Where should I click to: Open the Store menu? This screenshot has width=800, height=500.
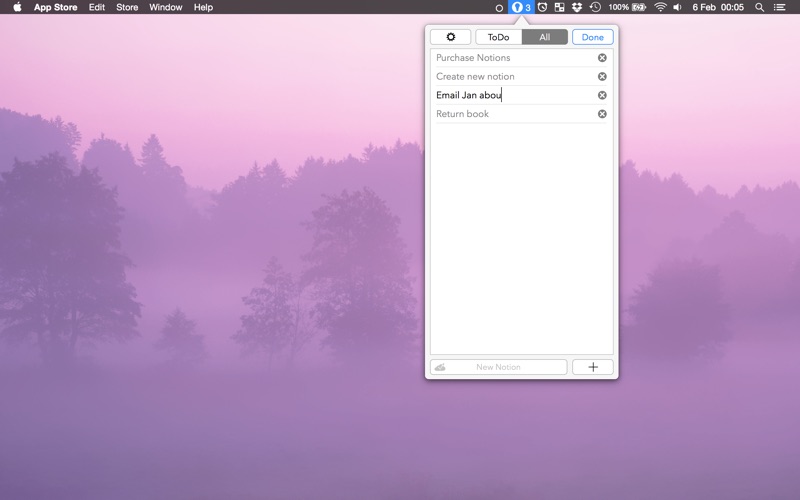point(127,7)
